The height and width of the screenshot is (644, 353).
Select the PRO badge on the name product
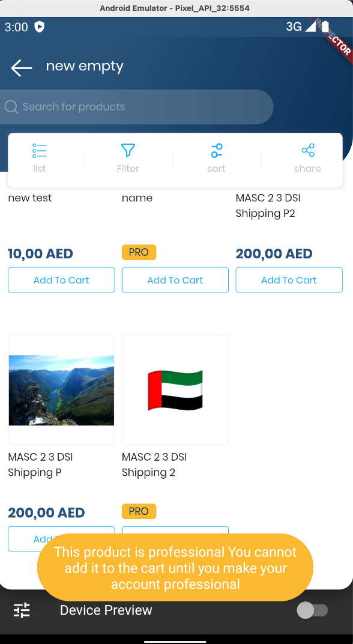point(139,252)
